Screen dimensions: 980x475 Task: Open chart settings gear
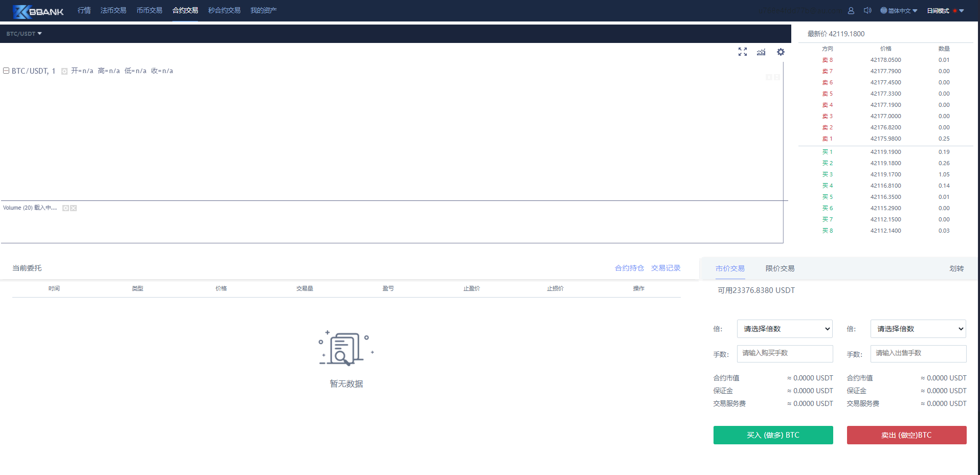pos(781,52)
